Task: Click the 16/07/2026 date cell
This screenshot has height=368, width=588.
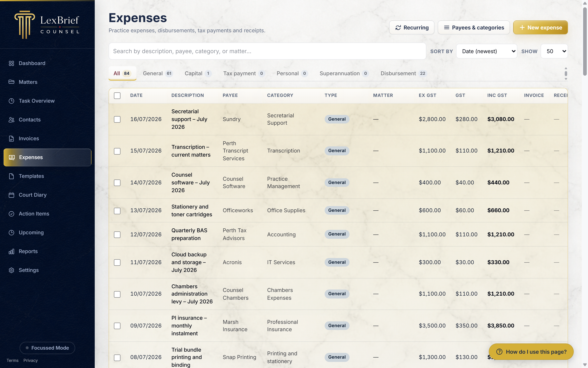Action: pos(146,119)
